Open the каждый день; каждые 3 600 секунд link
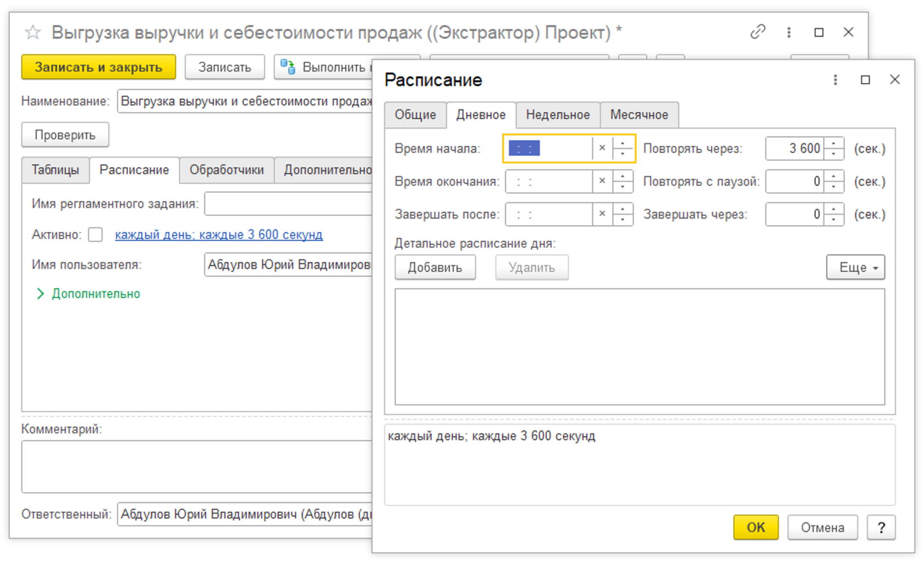This screenshot has height=563, width=924. tap(219, 235)
